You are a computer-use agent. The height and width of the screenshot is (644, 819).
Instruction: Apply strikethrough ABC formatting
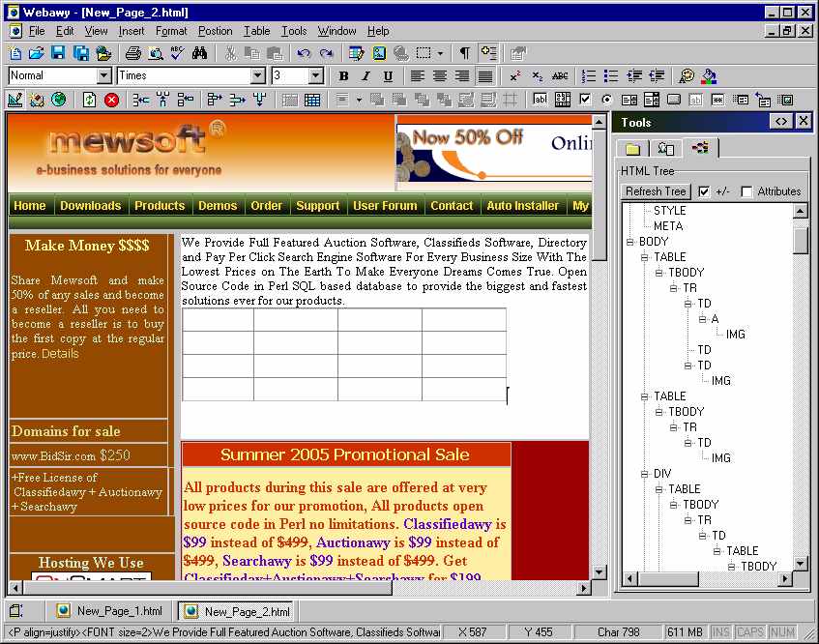pos(560,76)
